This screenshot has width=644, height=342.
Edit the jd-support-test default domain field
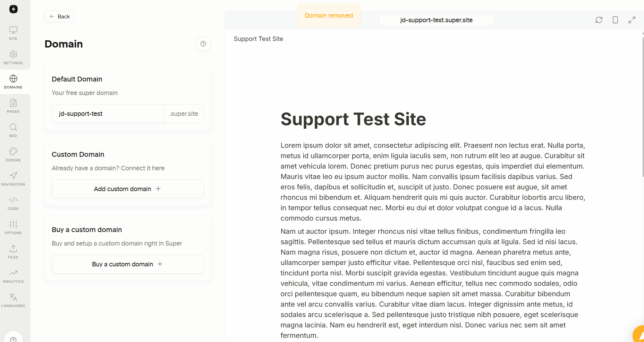(x=108, y=114)
